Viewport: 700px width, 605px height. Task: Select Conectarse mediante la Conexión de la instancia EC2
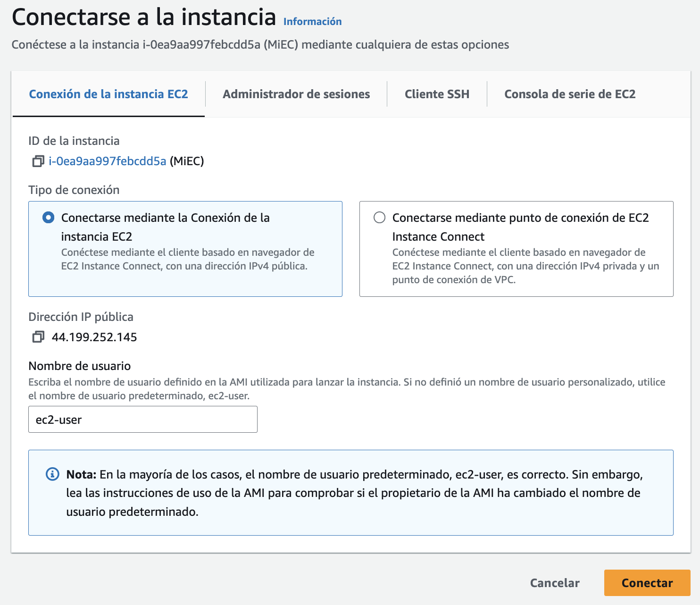coord(48,218)
